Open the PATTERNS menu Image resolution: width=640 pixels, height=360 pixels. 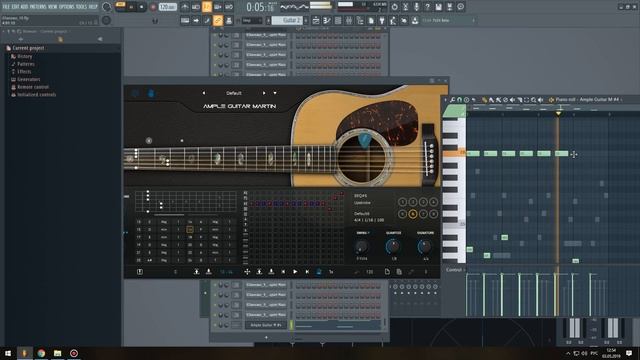point(38,7)
